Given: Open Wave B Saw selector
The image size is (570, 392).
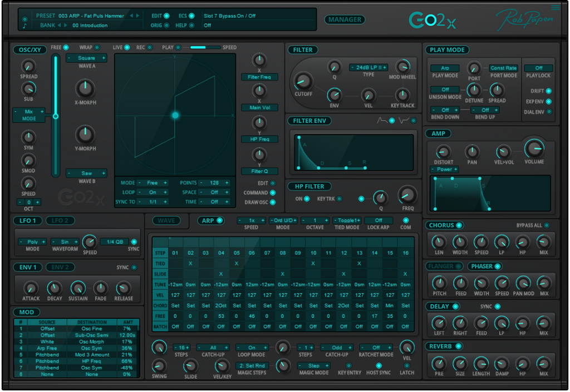Looking at the screenshot, I should click(86, 173).
